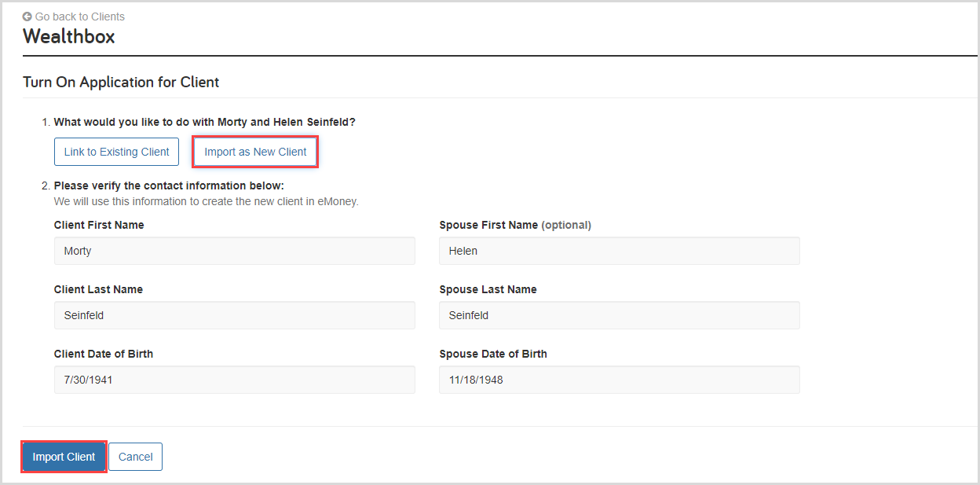980x485 pixels.
Task: Click the 'Please verify the contact information' text
Action: tap(168, 186)
